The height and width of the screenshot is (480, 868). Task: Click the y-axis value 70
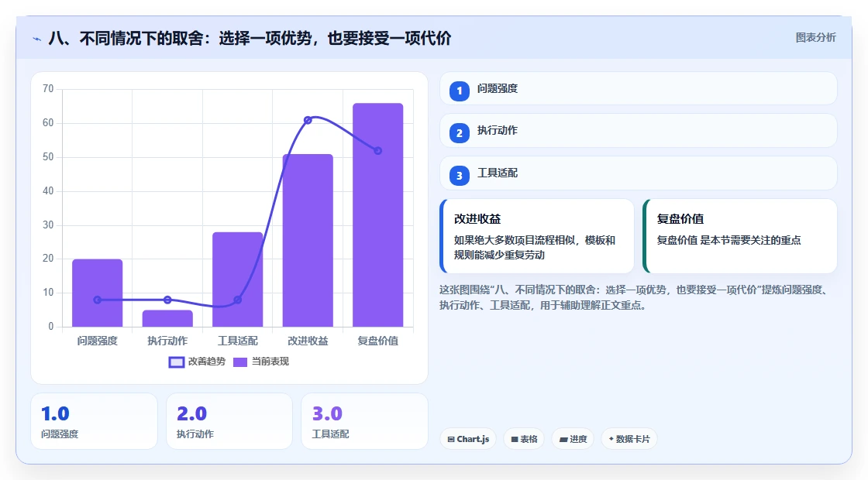click(x=48, y=89)
